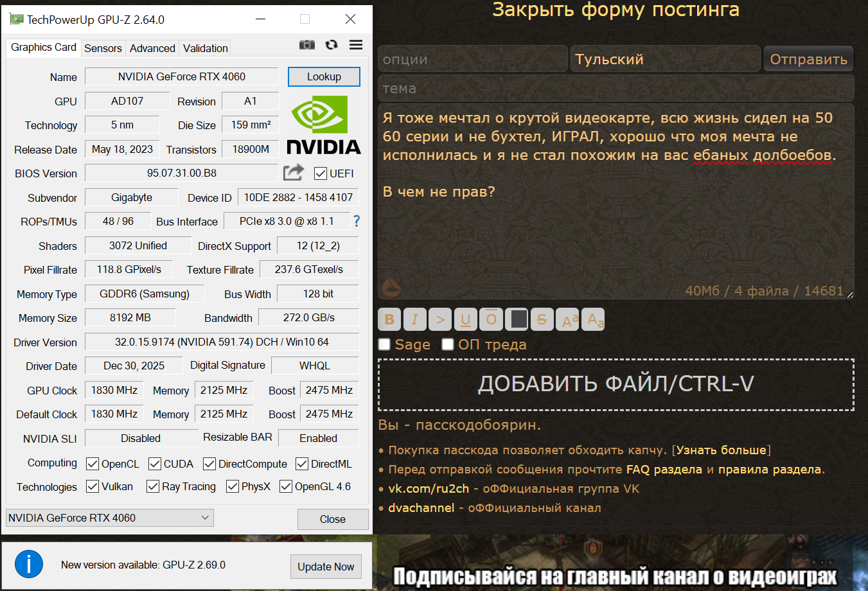The height and width of the screenshot is (591, 868).
Task: Switch to the Sensors tab
Action: (103, 48)
